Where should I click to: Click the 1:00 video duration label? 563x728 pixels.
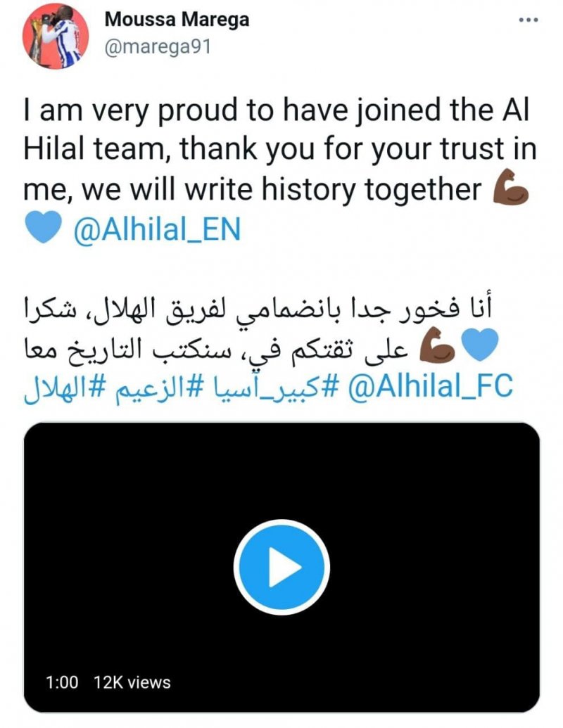tap(62, 682)
